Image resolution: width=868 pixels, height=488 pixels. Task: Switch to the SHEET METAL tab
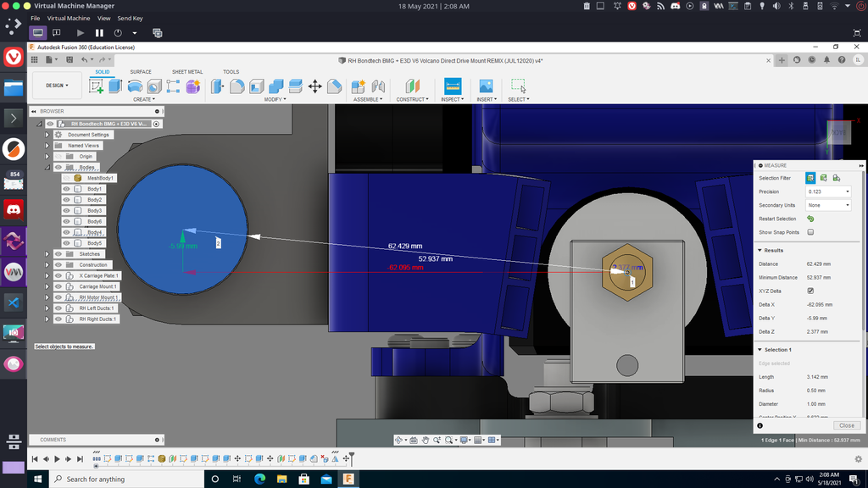click(187, 72)
